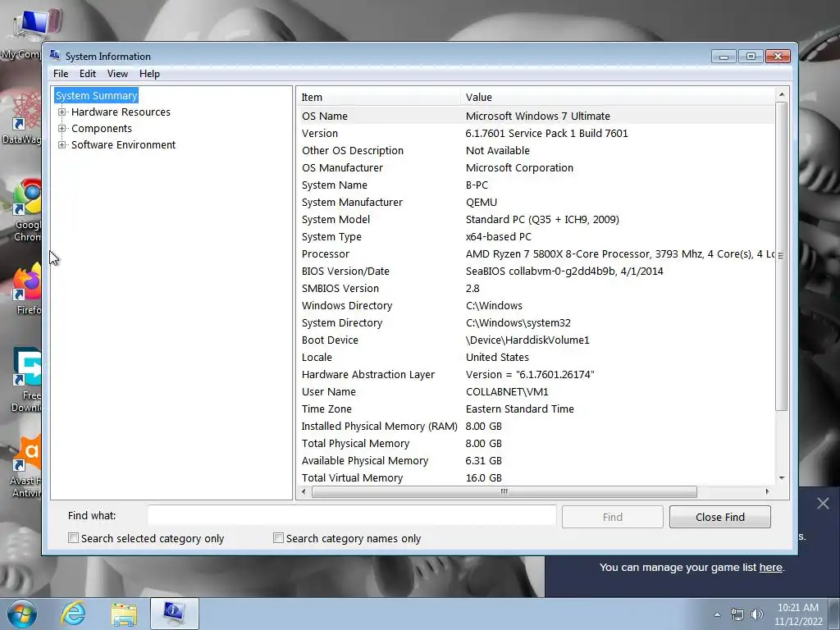The image size is (840, 630).
Task: Enable Search category names only
Action: pos(278,538)
